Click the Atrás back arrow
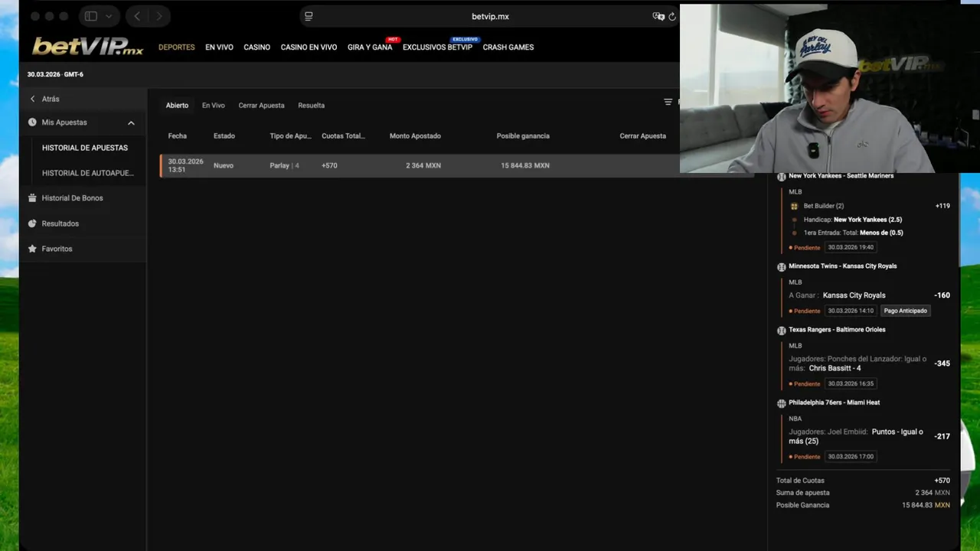Screen dimensions: 980x551 click(32, 99)
